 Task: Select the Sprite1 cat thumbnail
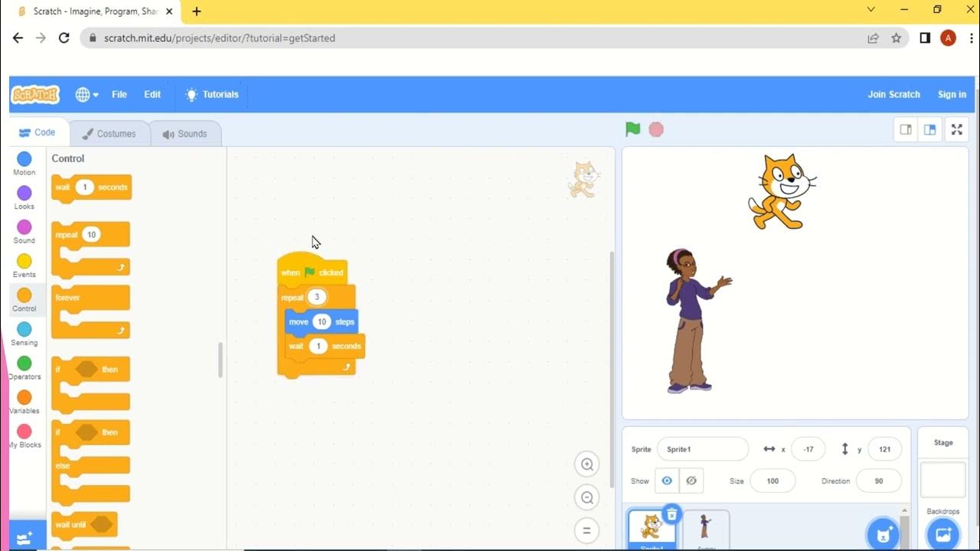coord(652,530)
